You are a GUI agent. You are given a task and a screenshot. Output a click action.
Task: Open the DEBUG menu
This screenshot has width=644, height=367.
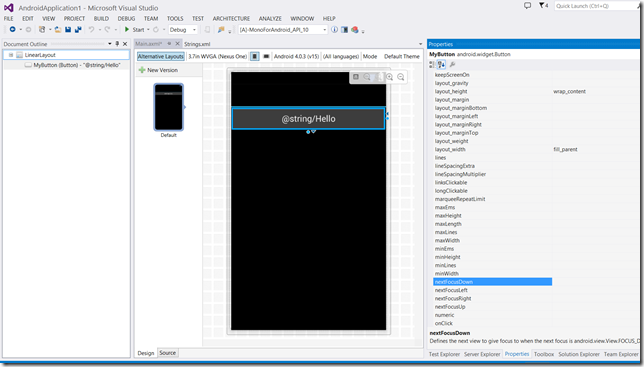(x=126, y=18)
